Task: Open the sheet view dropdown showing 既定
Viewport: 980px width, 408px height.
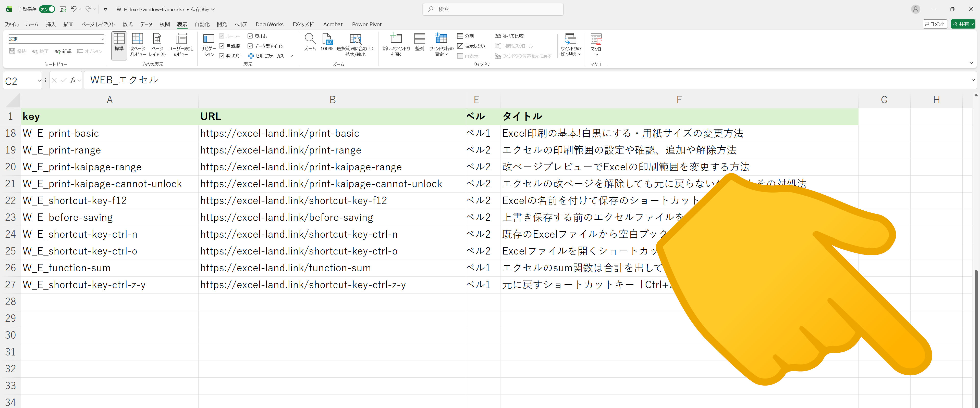Action: click(x=102, y=39)
